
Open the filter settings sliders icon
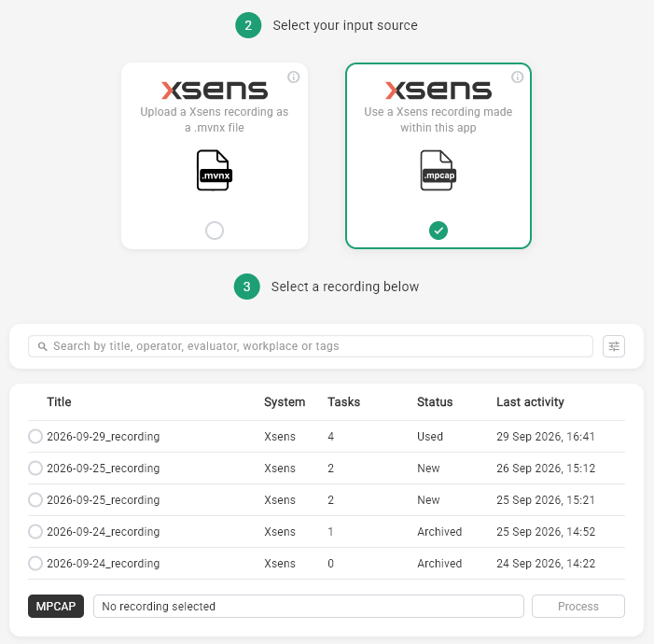click(614, 346)
